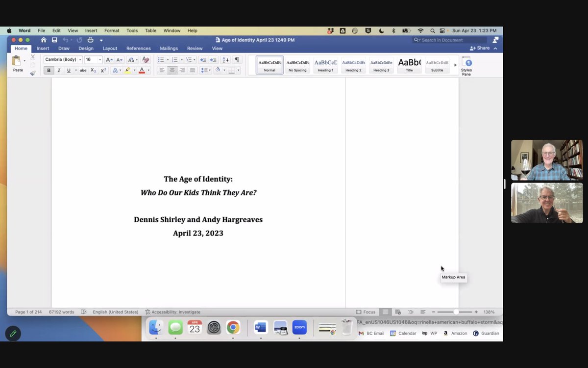Open the font name dropdown
This screenshot has width=588, height=368.
coord(80,59)
